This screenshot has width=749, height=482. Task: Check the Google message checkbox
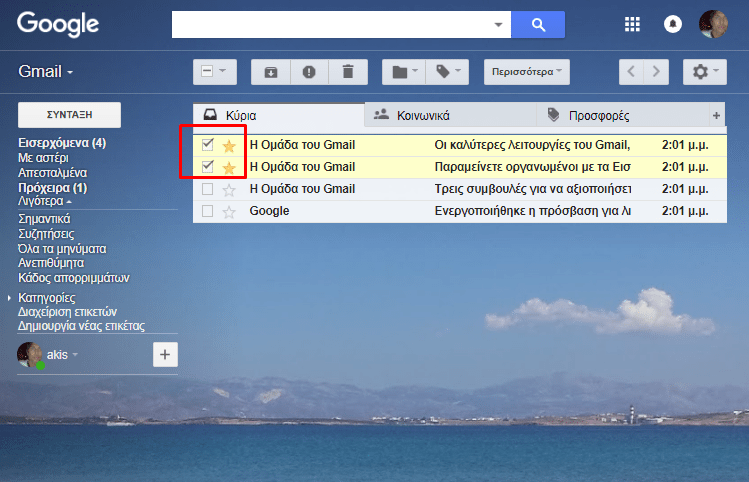207,211
